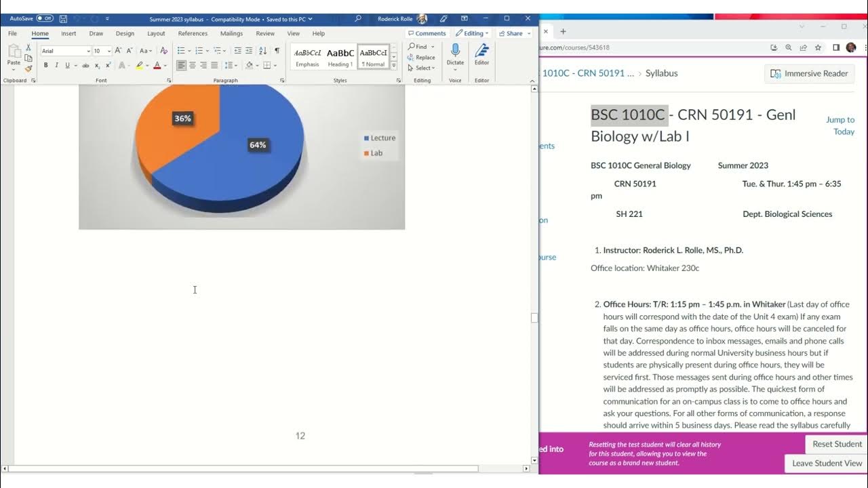Open the Numbering list dropdown arrow
The width and height of the screenshot is (868, 488).
(208, 51)
